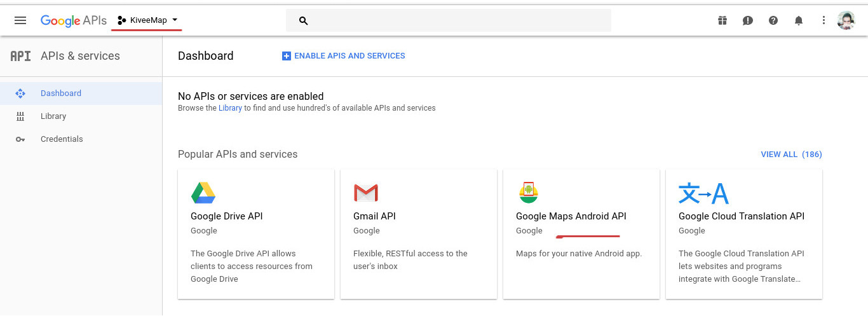
Task: Click View All (186) link
Action: click(x=791, y=155)
